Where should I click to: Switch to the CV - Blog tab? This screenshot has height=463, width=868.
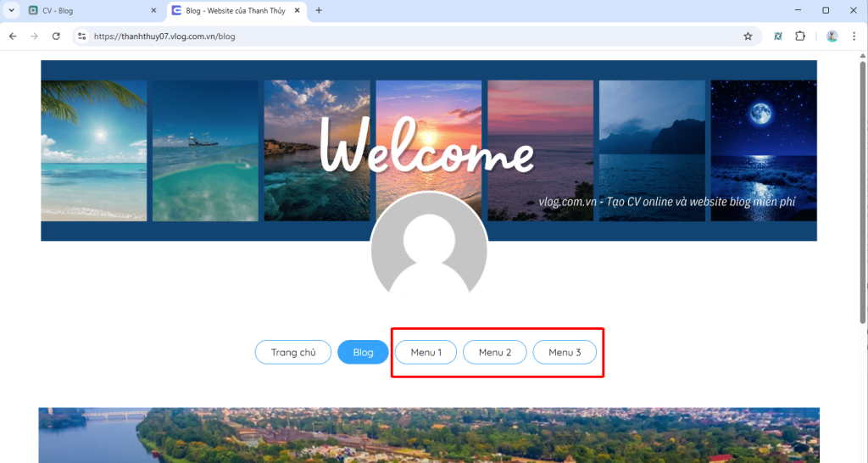pos(92,10)
